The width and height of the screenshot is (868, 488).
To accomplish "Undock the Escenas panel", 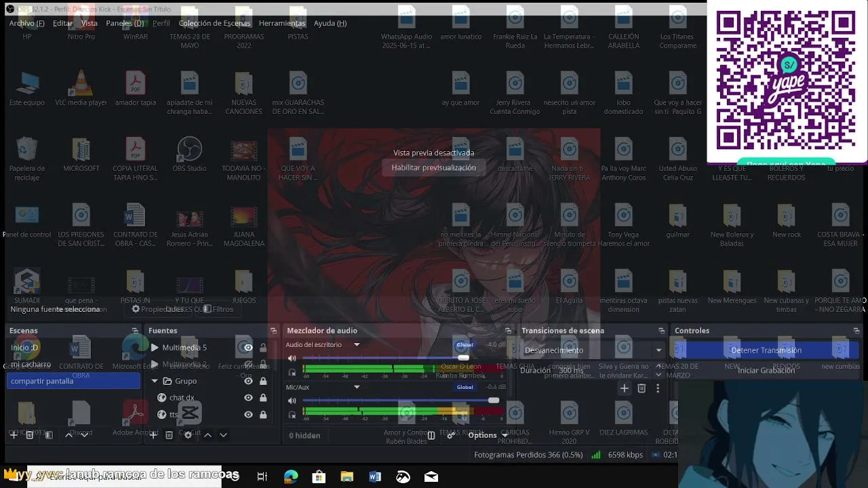I will point(135,331).
